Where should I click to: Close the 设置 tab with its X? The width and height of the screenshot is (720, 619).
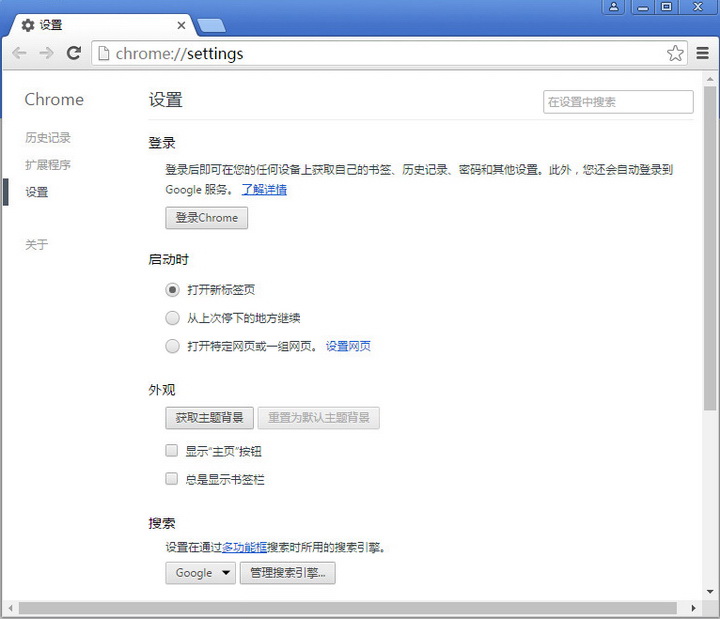[181, 25]
